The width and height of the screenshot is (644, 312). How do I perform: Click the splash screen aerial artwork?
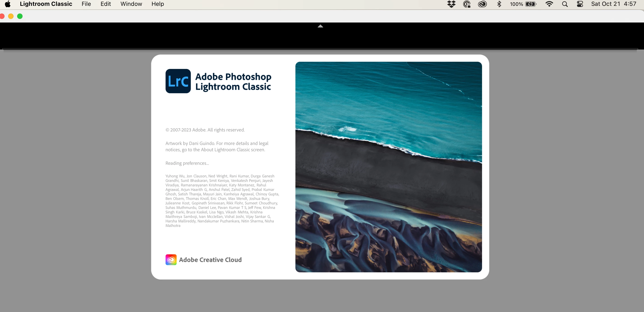(389, 167)
